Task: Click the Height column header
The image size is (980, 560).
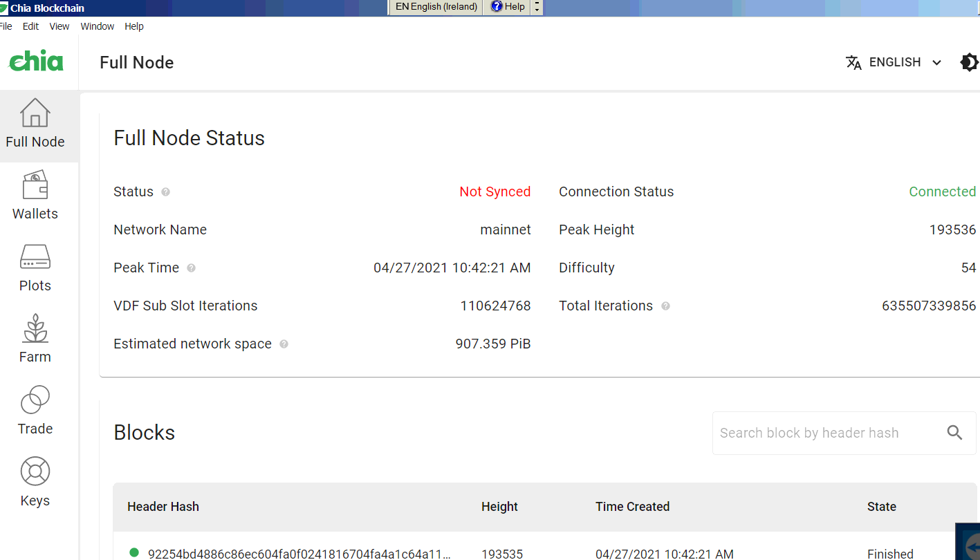Action: [x=499, y=507]
